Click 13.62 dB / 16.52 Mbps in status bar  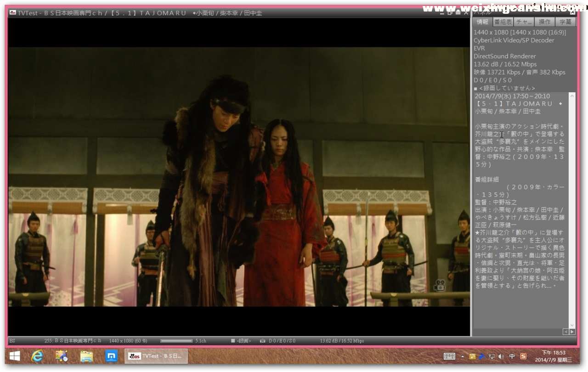coord(342,341)
